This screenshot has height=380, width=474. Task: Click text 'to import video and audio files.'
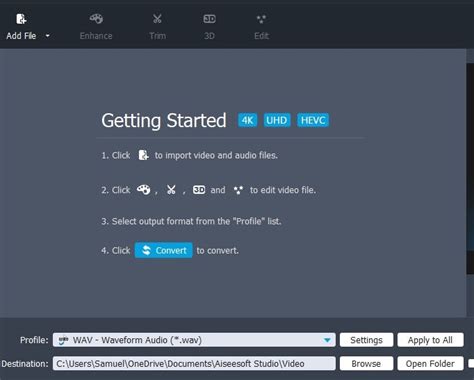(216, 155)
